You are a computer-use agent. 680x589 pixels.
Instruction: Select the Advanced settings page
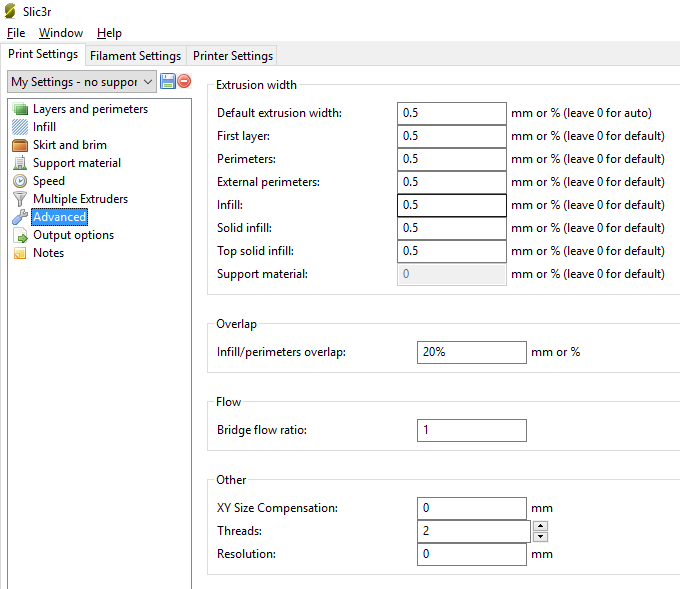point(59,217)
